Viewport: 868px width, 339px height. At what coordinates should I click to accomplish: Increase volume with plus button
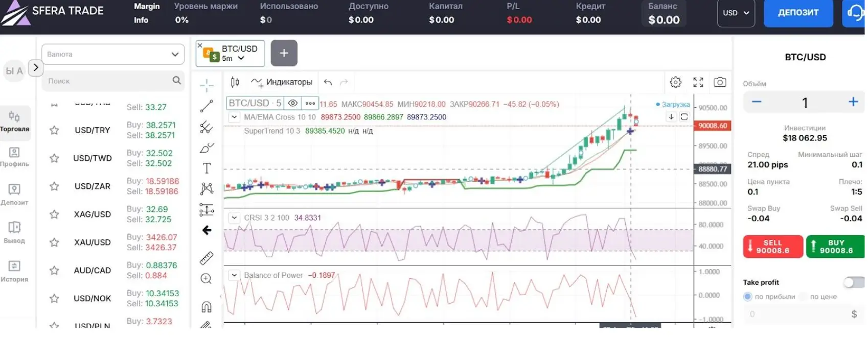[x=853, y=102]
